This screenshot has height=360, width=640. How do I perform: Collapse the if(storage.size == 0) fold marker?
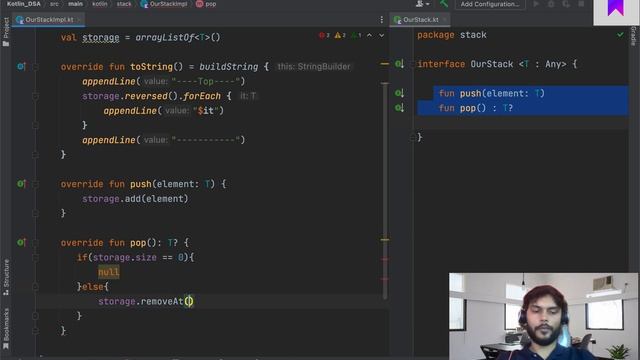pyautogui.click(x=36, y=258)
